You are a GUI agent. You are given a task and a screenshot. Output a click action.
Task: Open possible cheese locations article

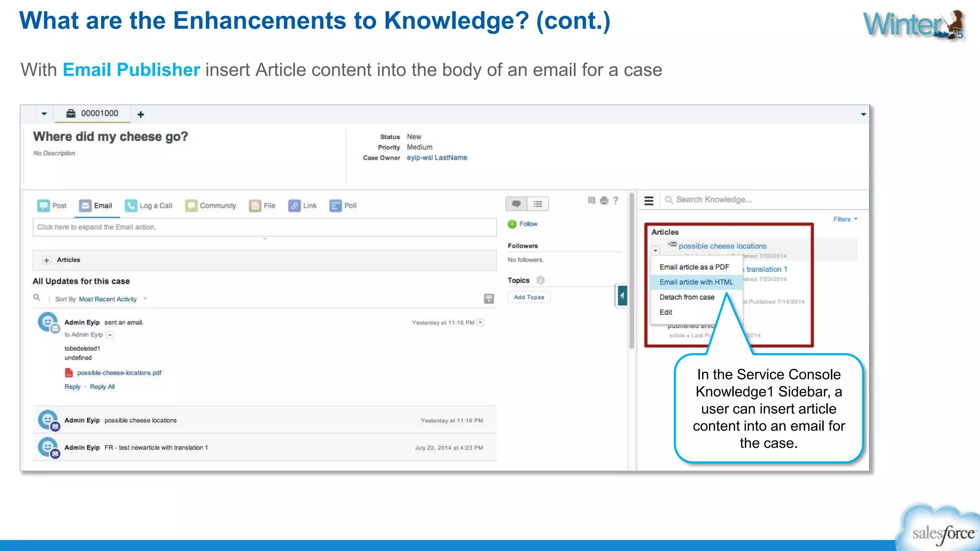click(723, 246)
